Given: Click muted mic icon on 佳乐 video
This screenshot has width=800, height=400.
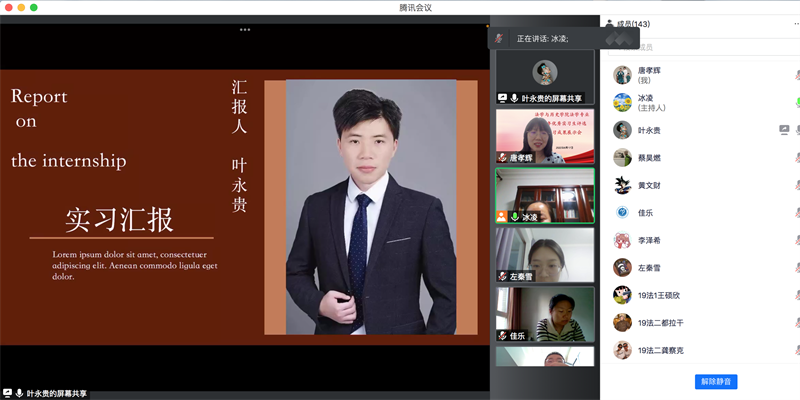Looking at the screenshot, I should point(502,336).
